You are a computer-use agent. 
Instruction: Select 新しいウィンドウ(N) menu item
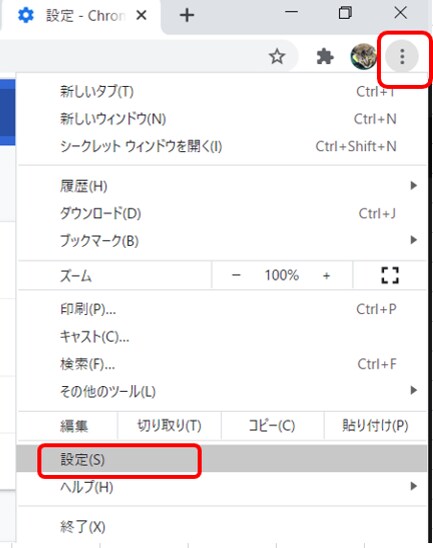pyautogui.click(x=222, y=119)
